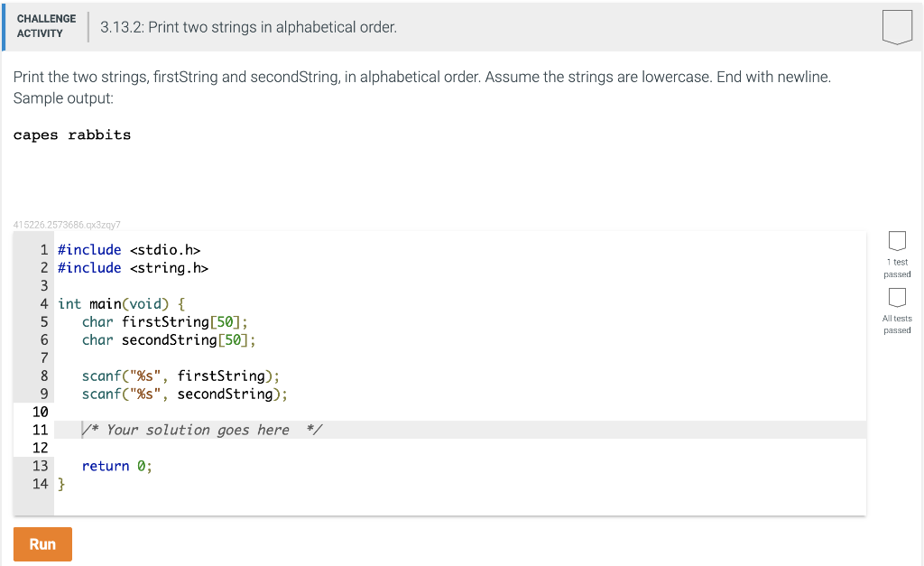
Task: Click the closing brace on line 14
Action: coord(61,484)
